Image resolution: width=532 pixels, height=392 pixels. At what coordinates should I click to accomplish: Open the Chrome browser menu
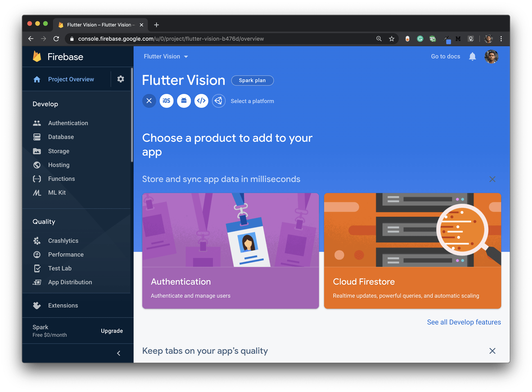pos(501,39)
